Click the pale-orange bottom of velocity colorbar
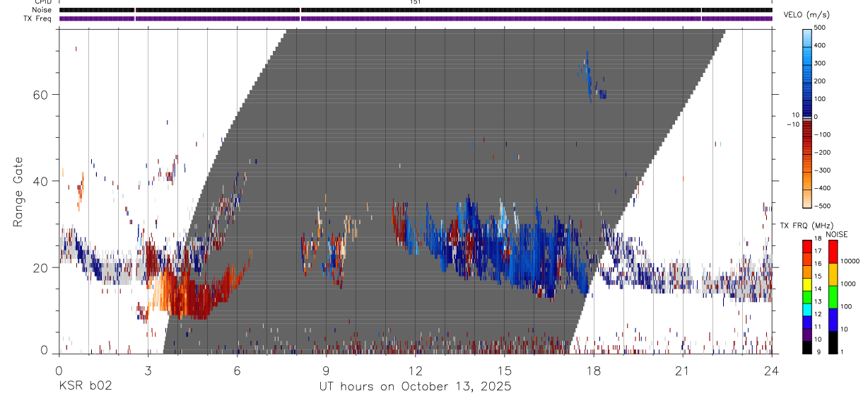The image size is (868, 401). 807,198
